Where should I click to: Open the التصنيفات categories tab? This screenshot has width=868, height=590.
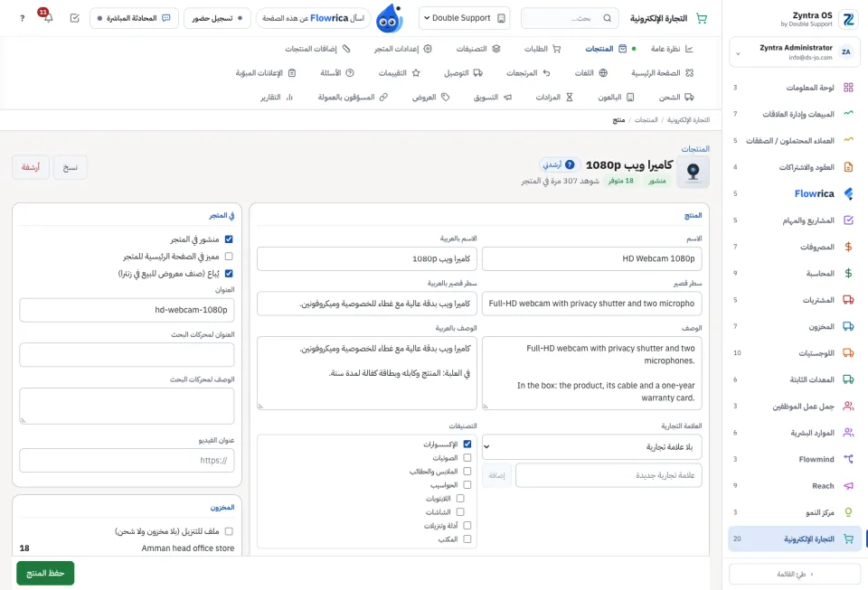click(478, 49)
